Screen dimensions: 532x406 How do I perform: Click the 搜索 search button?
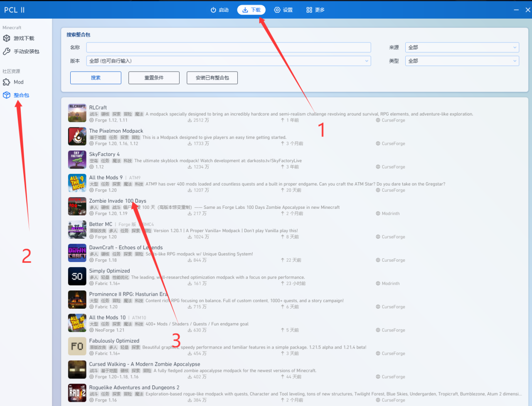96,78
